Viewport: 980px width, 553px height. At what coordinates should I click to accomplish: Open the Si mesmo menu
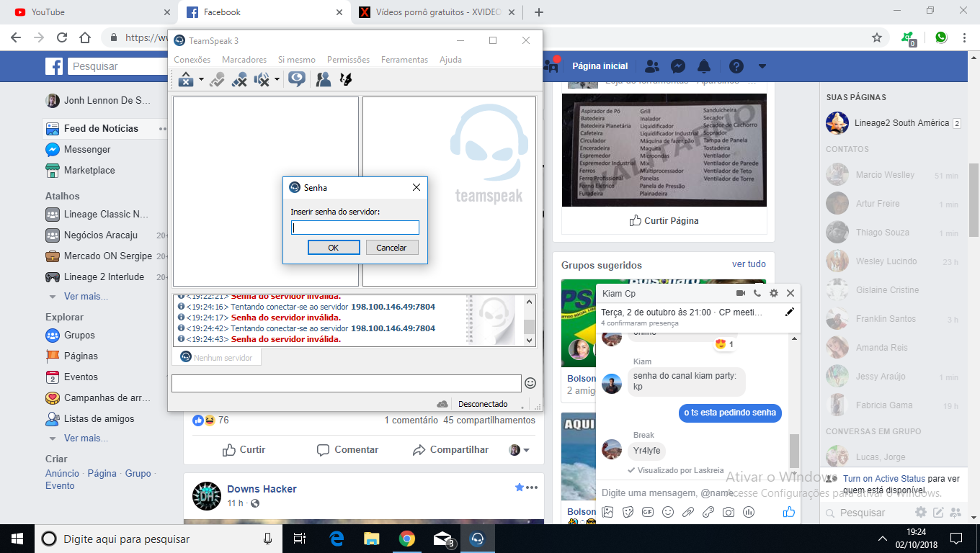pos(297,60)
